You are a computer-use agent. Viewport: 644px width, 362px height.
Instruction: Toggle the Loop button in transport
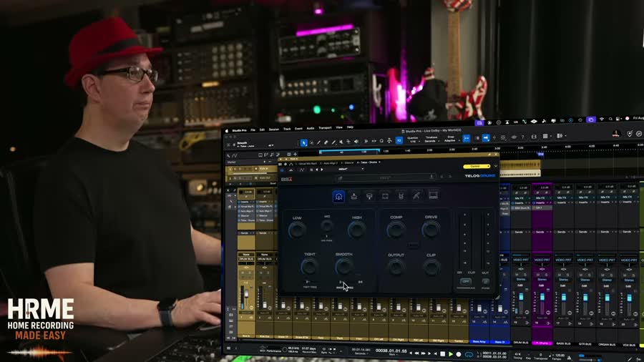pyautogui.click(x=469, y=354)
